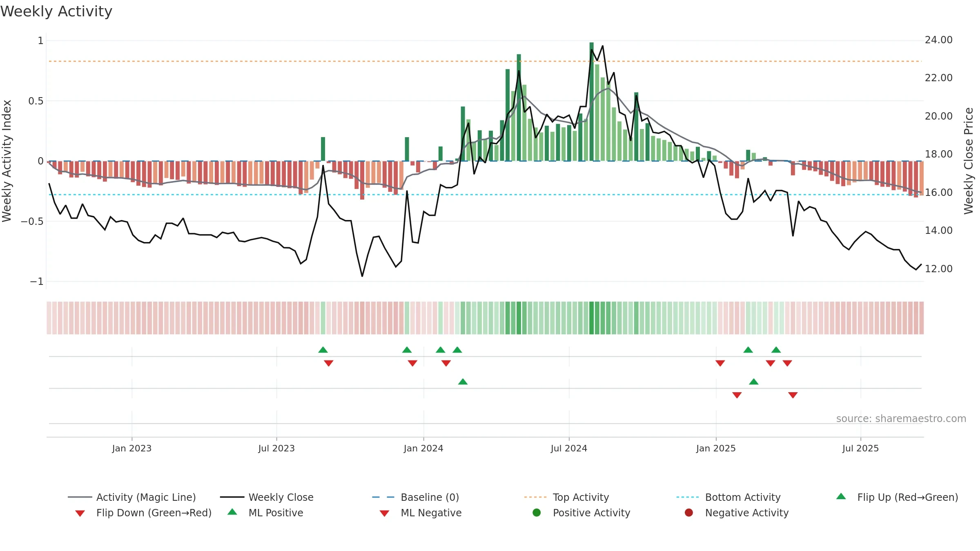Viewport: 980px width, 551px height.
Task: Click the Weekly Activity Index axis title
Action: [7, 161]
